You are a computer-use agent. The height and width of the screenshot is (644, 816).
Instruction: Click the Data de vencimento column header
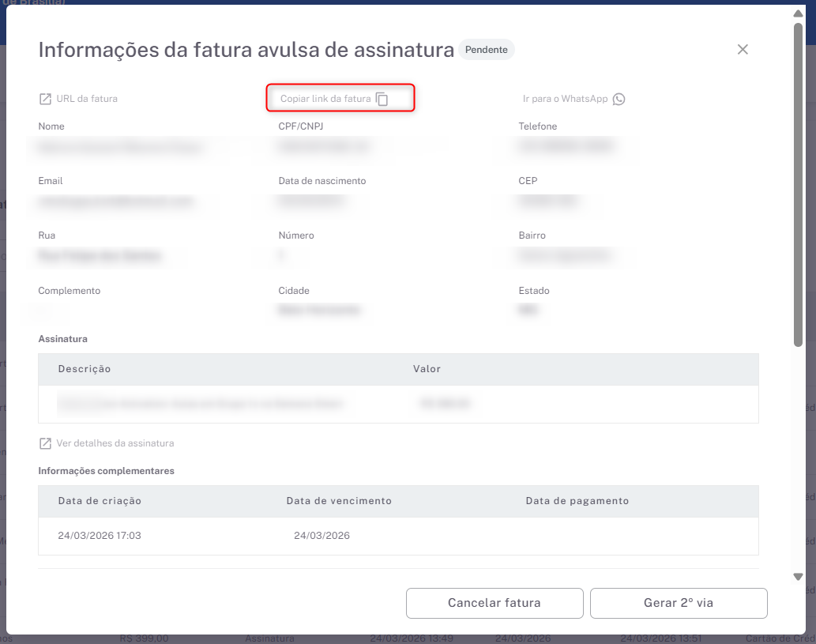(339, 501)
